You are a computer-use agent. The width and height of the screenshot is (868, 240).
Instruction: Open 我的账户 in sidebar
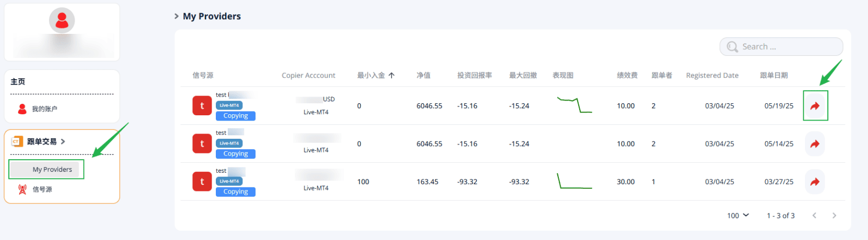(44, 109)
